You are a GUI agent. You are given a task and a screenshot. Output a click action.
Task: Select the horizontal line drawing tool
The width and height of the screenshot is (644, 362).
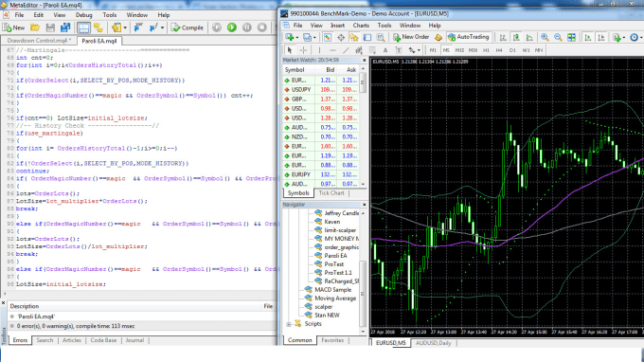(332, 50)
